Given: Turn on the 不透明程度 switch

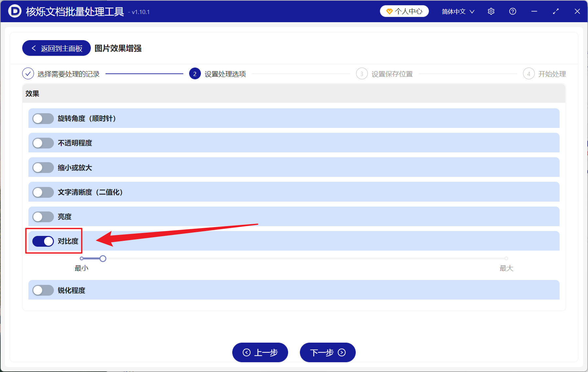Looking at the screenshot, I should 43,143.
